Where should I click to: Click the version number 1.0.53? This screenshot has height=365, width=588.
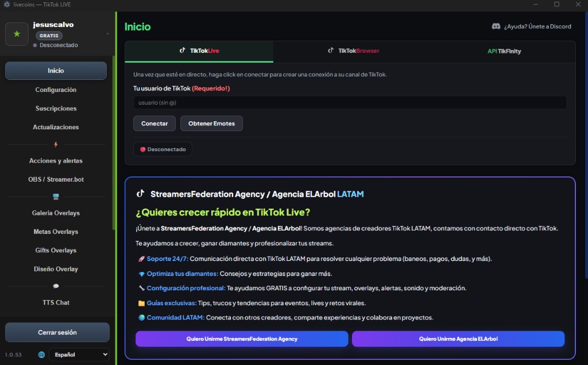[x=13, y=355]
